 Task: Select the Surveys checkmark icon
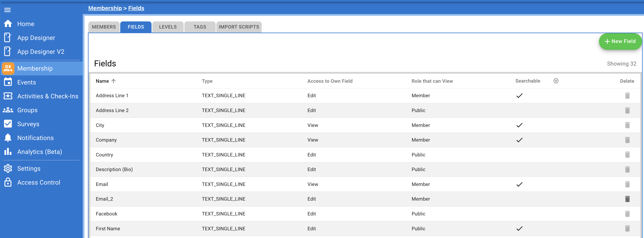coord(8,124)
